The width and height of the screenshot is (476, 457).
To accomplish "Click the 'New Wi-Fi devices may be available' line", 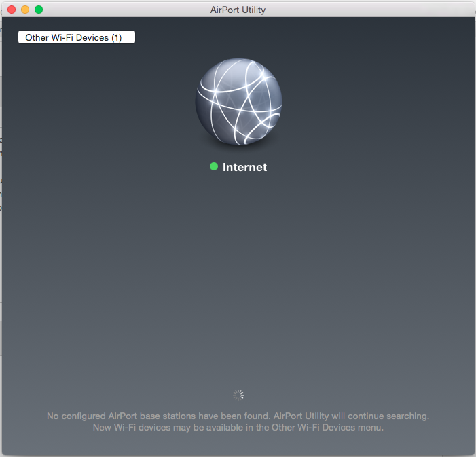I will (x=238, y=427).
